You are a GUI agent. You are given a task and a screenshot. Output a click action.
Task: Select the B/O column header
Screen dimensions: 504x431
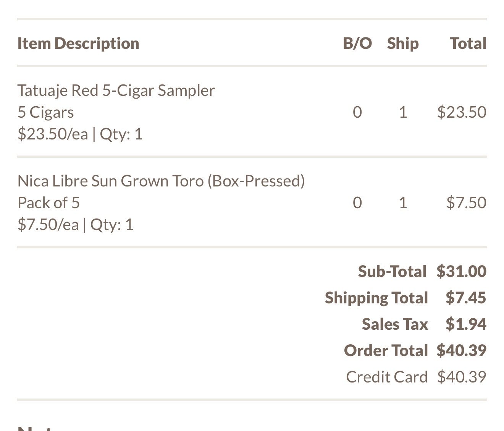coord(357,44)
